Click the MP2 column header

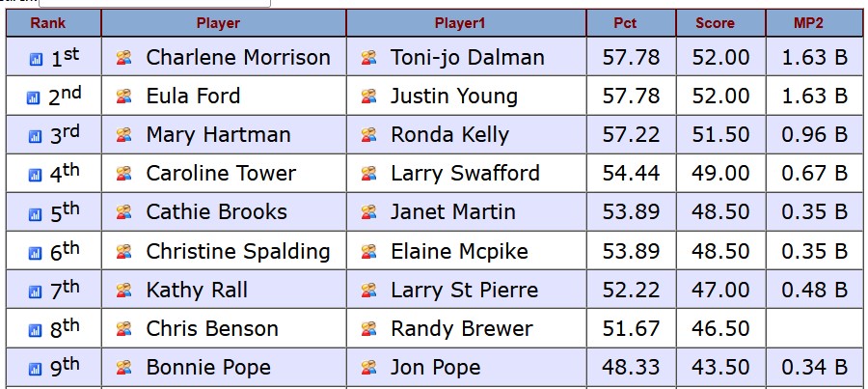[814, 23]
